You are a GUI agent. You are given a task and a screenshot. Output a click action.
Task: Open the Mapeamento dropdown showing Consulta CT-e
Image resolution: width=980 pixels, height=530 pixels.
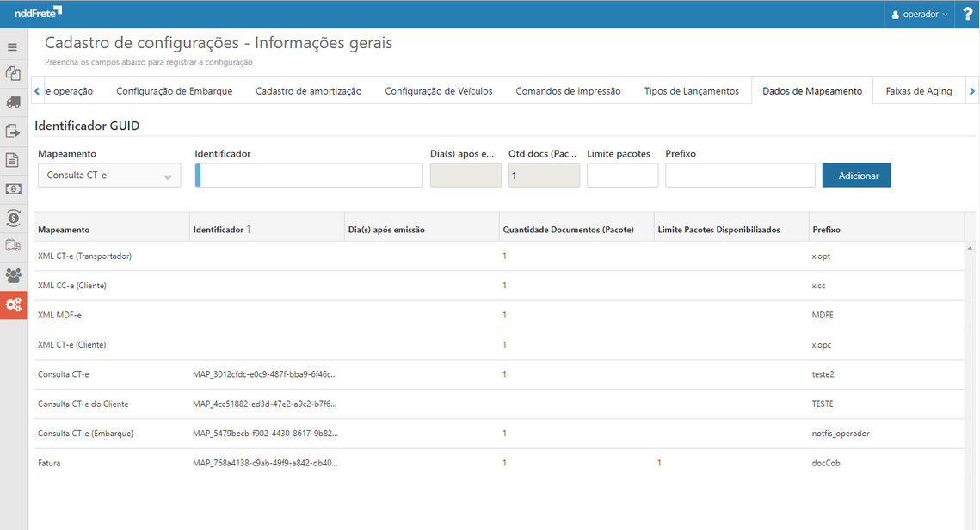[x=108, y=175]
